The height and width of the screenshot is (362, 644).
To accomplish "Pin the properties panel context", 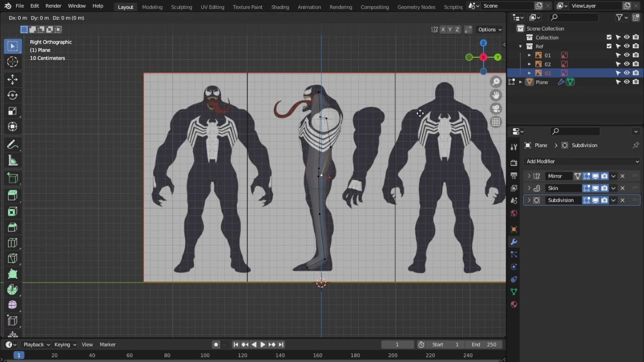I will [636, 145].
